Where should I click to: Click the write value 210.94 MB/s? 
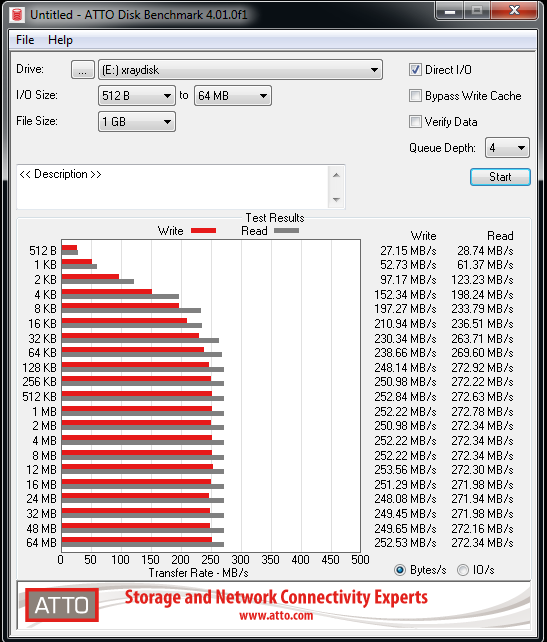[x=405, y=324]
